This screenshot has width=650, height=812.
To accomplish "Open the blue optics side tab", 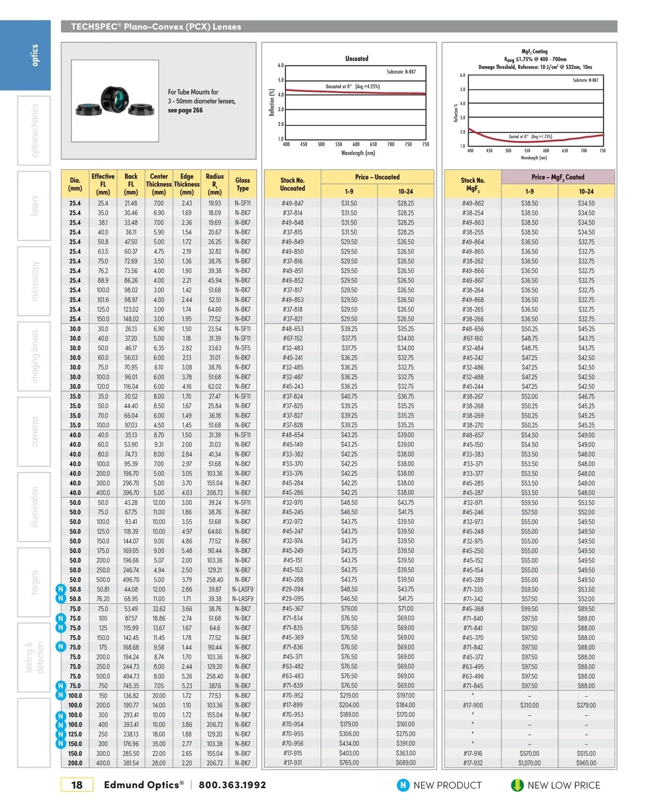I will pyautogui.click(x=34, y=55).
